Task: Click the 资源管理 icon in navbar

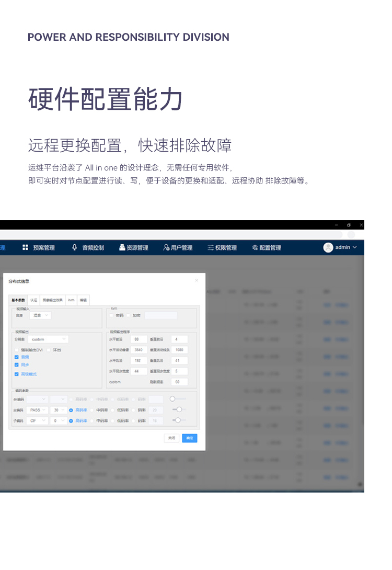Action: (x=122, y=247)
